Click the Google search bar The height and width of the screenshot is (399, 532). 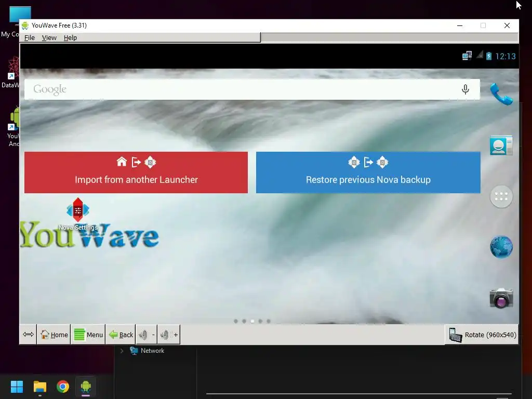252,89
